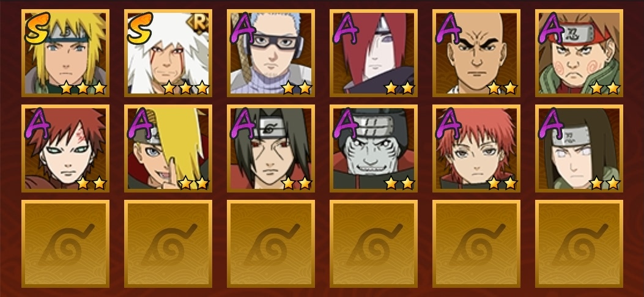
Task: Select the second empty leaf-symbol slot
Action: tap(168, 244)
